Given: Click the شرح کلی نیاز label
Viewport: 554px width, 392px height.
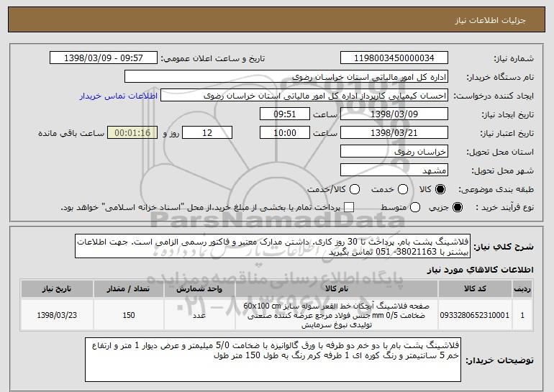Looking at the screenshot, I should 504,247.
